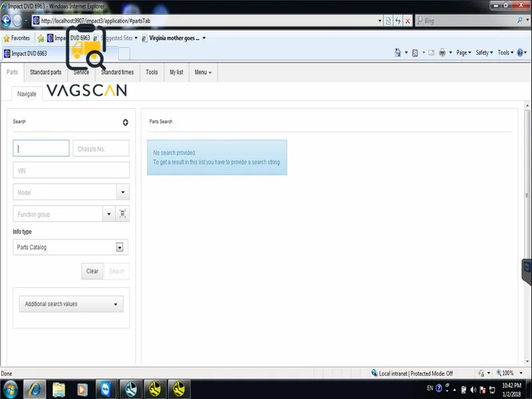The image size is (532, 399).
Task: Open the Menu dropdown tab
Action: click(x=203, y=72)
